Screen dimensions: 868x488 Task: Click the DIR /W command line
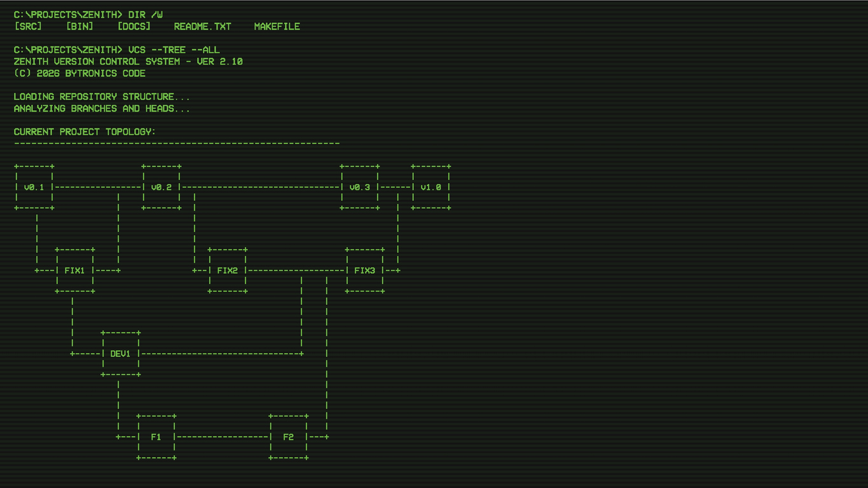click(88, 15)
